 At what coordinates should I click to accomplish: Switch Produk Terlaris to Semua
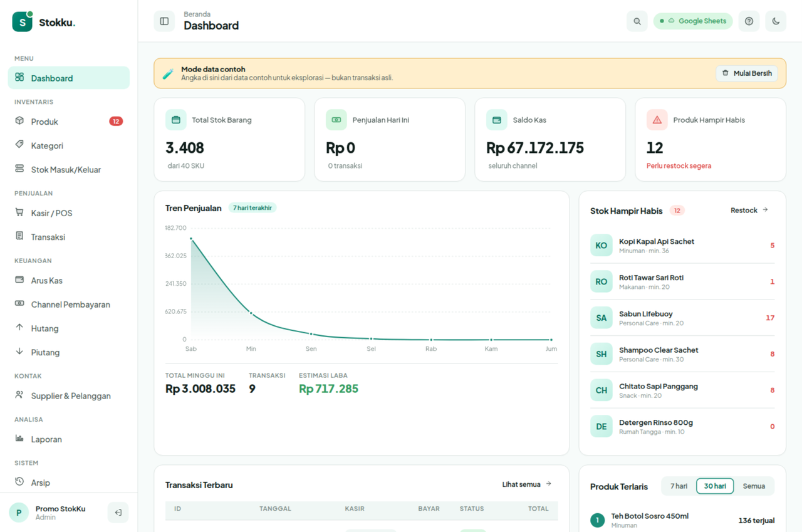tap(754, 486)
